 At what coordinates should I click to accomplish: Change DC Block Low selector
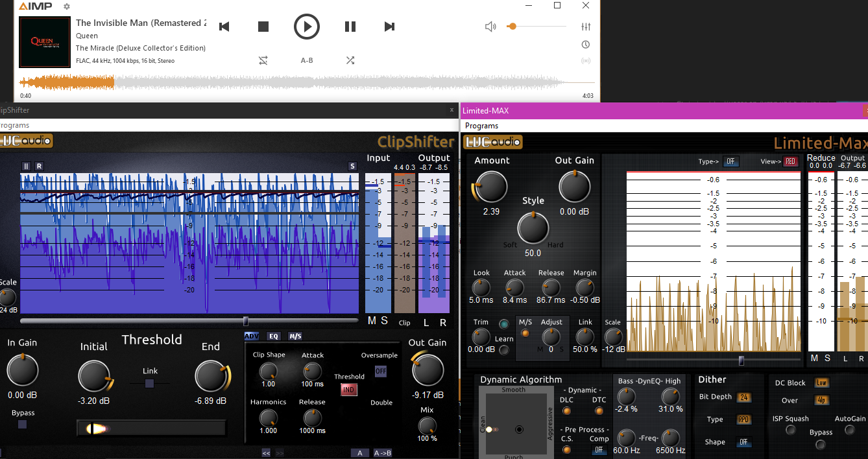pos(821,383)
